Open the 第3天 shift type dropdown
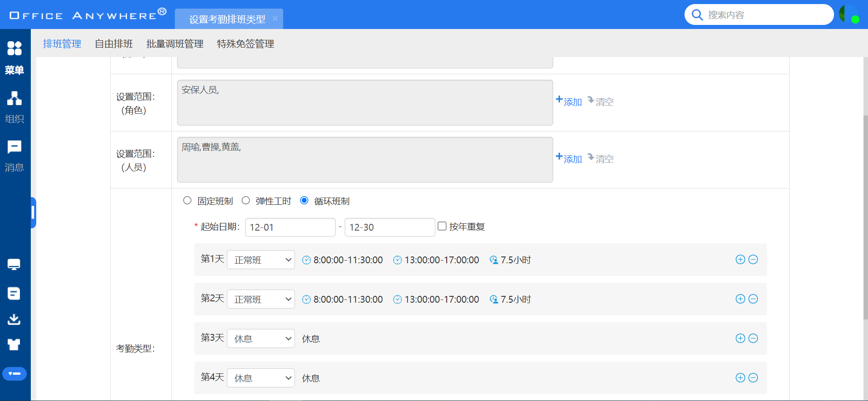Screen dimensions: 868x401 pos(261,338)
